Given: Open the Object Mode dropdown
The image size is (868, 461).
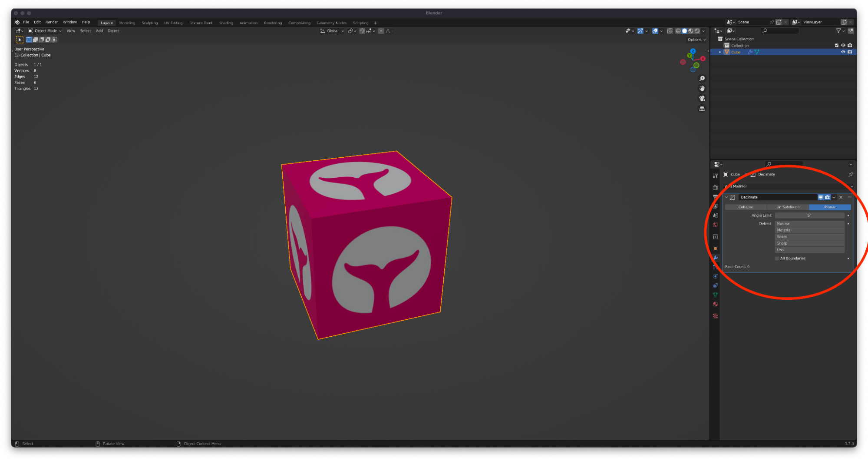Looking at the screenshot, I should coord(45,31).
